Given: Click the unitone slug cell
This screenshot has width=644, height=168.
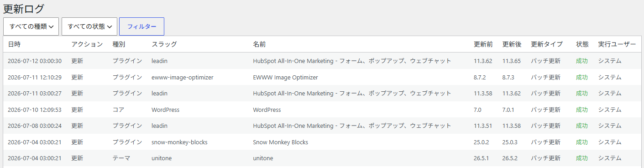Looking at the screenshot, I should [162, 158].
